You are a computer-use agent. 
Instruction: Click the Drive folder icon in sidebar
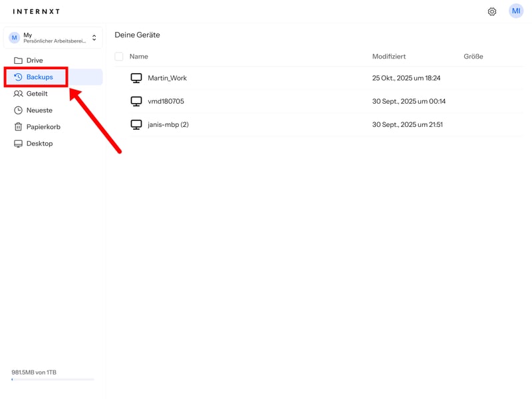coord(18,61)
